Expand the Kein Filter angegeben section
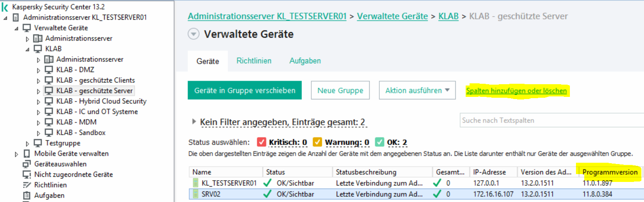Screen dimensions: 644x202 (x=194, y=122)
